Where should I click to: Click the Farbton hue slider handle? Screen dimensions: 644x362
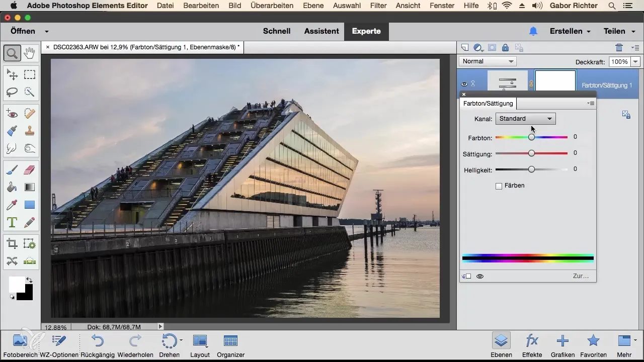point(531,137)
